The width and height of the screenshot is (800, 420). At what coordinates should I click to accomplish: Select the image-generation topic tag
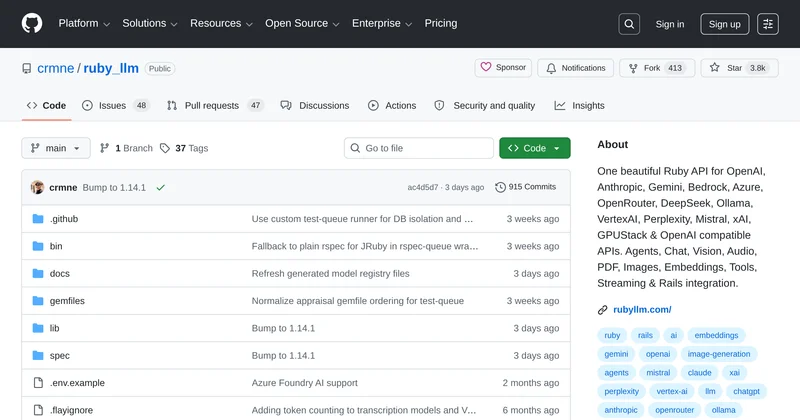click(x=719, y=354)
